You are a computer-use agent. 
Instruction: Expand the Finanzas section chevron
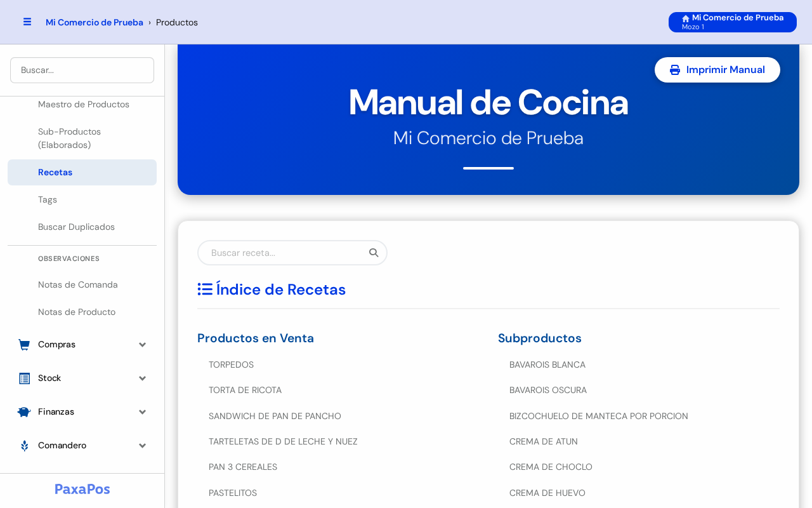143,412
